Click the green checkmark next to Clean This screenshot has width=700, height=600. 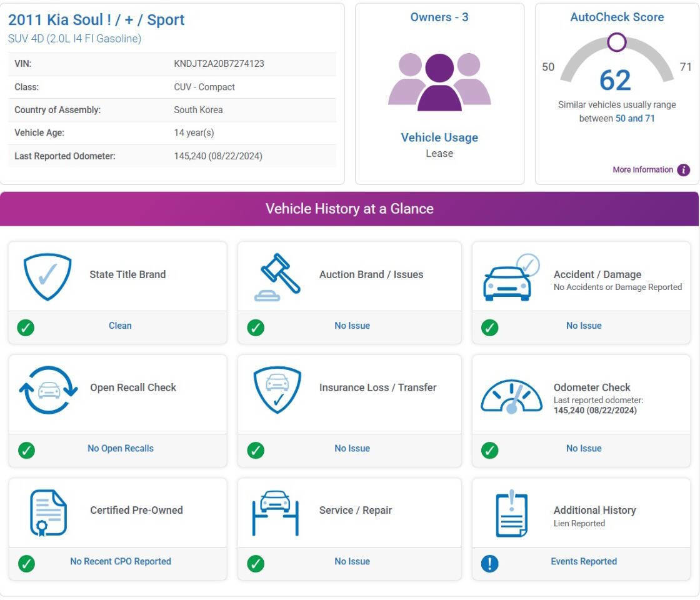point(26,327)
